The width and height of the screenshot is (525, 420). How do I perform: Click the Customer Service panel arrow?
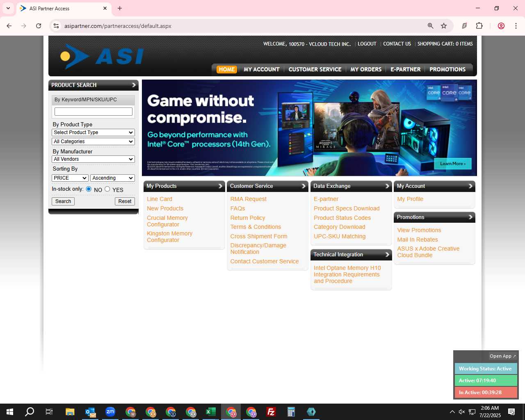click(x=304, y=186)
